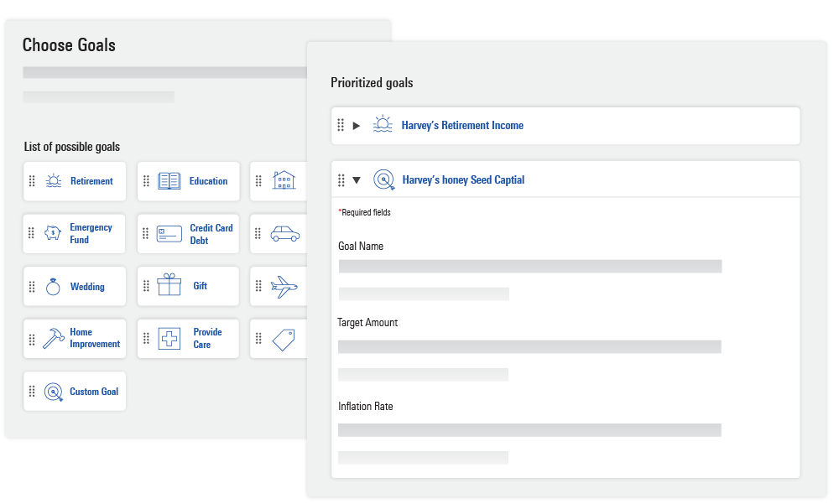Select the Education open book icon
The height and width of the screenshot is (504, 839).
tap(169, 181)
